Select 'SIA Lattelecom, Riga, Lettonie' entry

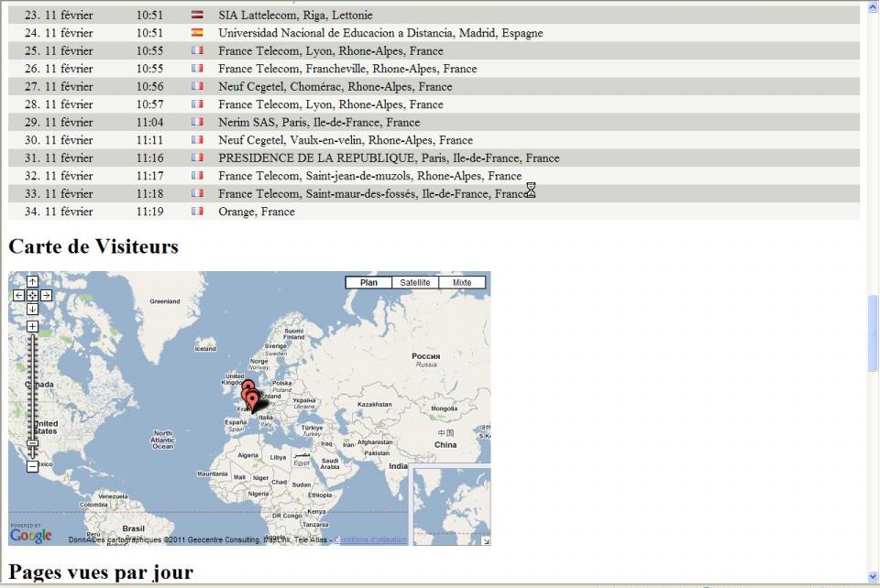(x=295, y=16)
